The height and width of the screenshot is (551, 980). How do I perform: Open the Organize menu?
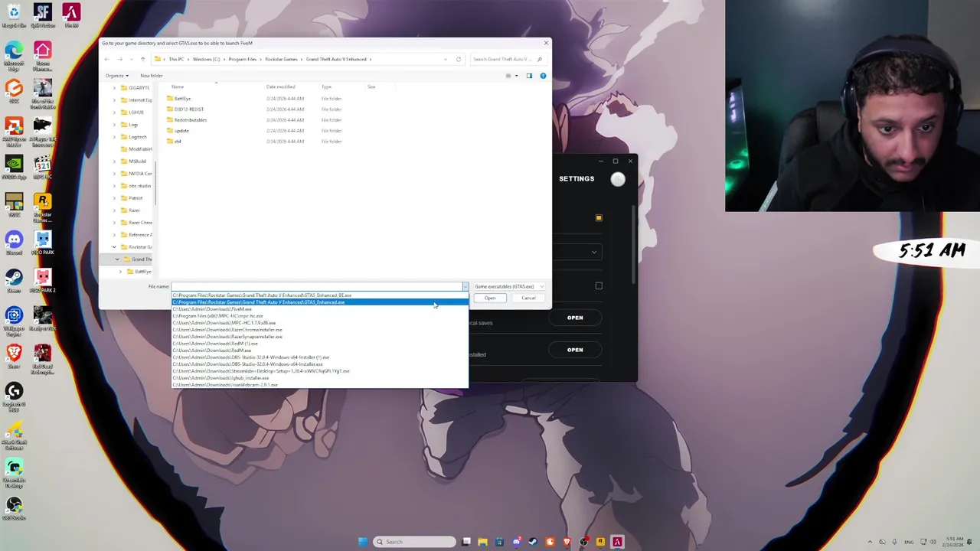coord(116,76)
